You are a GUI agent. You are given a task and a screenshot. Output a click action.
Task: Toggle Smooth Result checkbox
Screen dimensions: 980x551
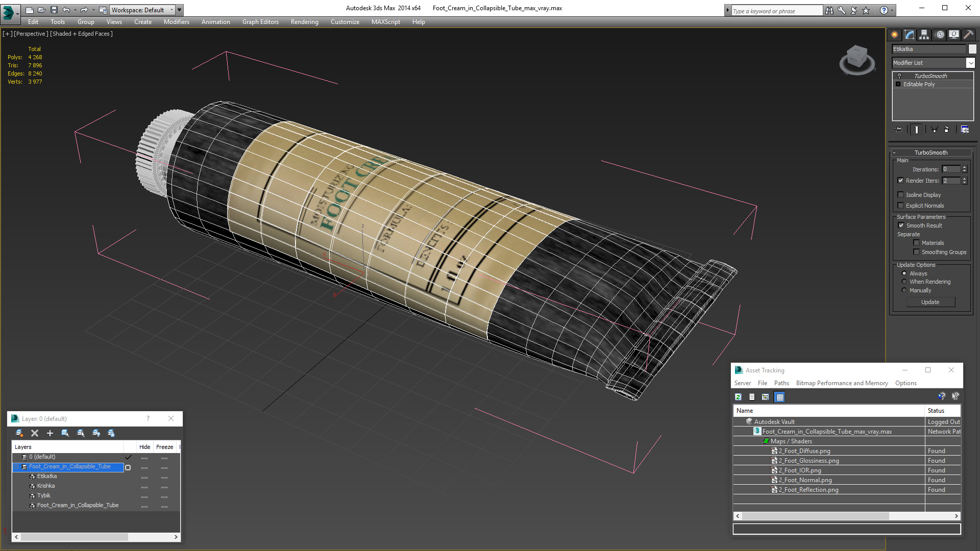(901, 226)
